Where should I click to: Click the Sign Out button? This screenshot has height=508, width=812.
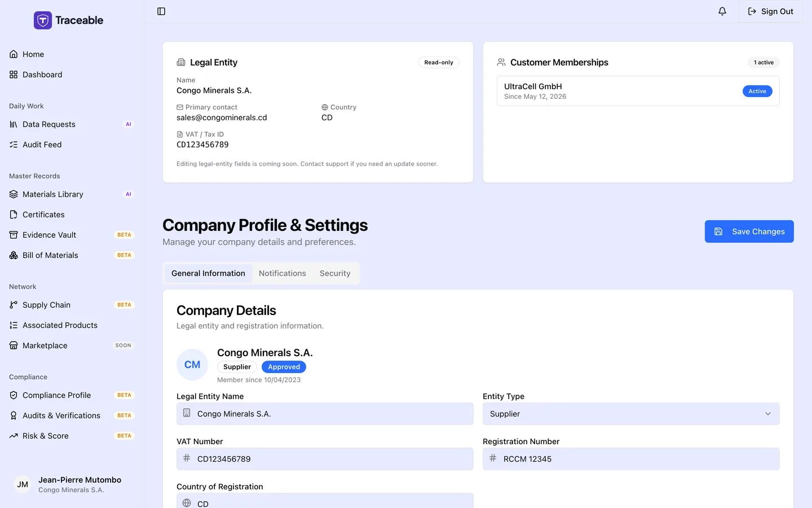pyautogui.click(x=770, y=11)
